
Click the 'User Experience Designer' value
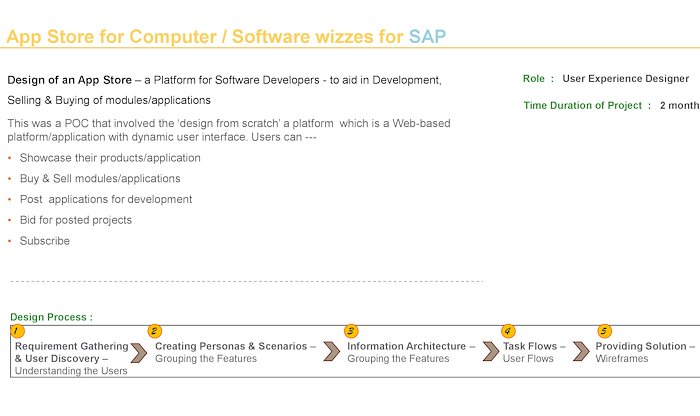click(x=625, y=79)
